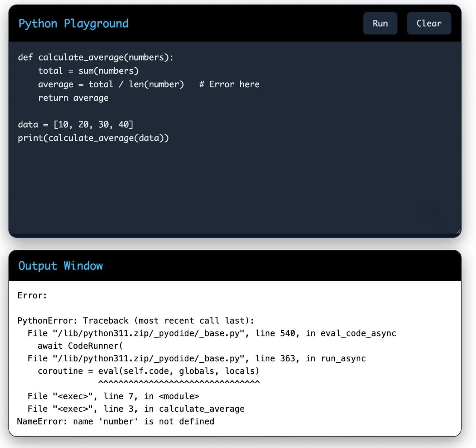Click the 'return average' code line
The width and height of the screenshot is (476, 448).
[x=73, y=98]
